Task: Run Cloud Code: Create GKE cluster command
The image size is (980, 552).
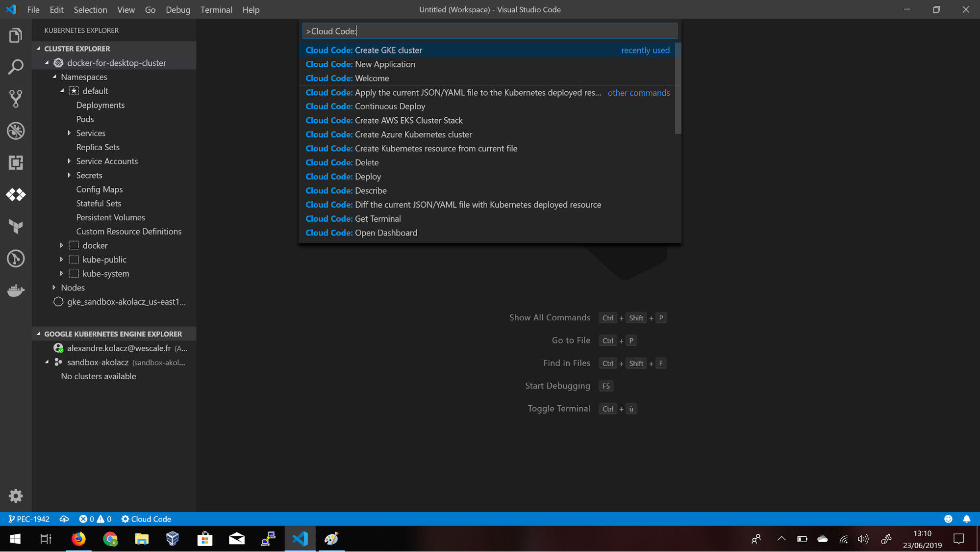Action: coord(487,50)
